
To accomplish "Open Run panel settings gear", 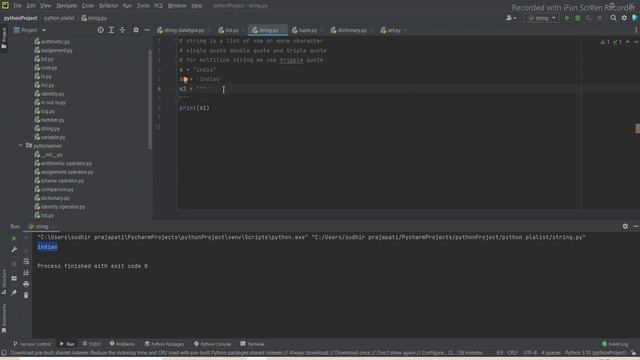I will coord(625,226).
